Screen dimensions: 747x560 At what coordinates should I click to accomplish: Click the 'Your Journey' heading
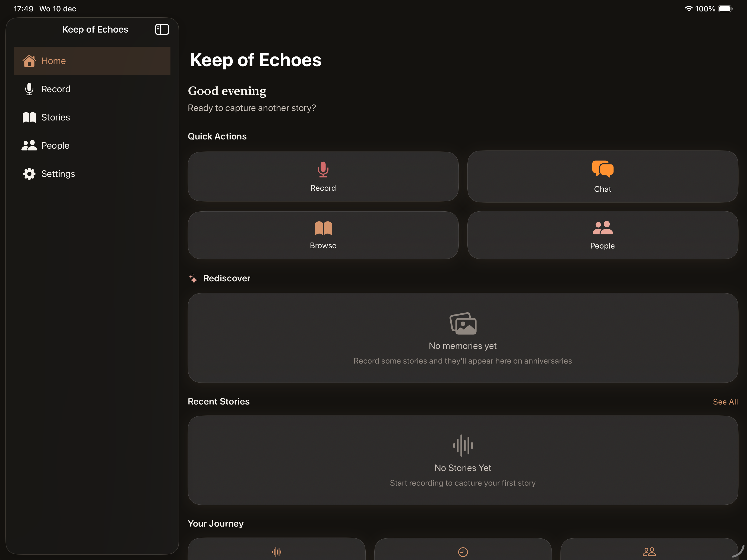click(x=216, y=524)
